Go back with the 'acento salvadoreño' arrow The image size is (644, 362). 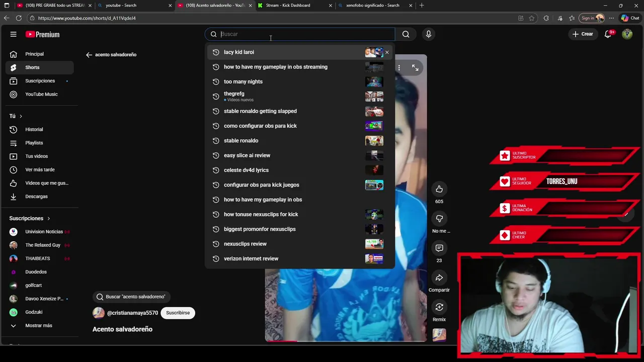click(x=89, y=55)
